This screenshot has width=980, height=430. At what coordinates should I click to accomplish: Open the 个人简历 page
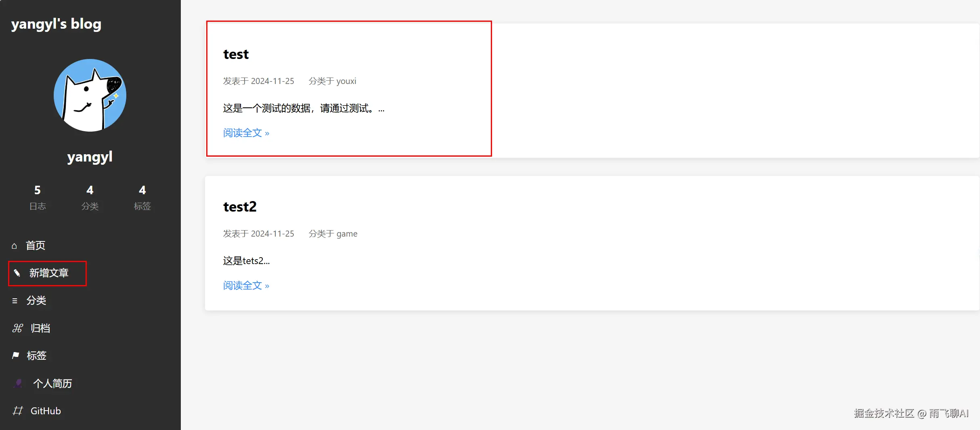tap(52, 383)
